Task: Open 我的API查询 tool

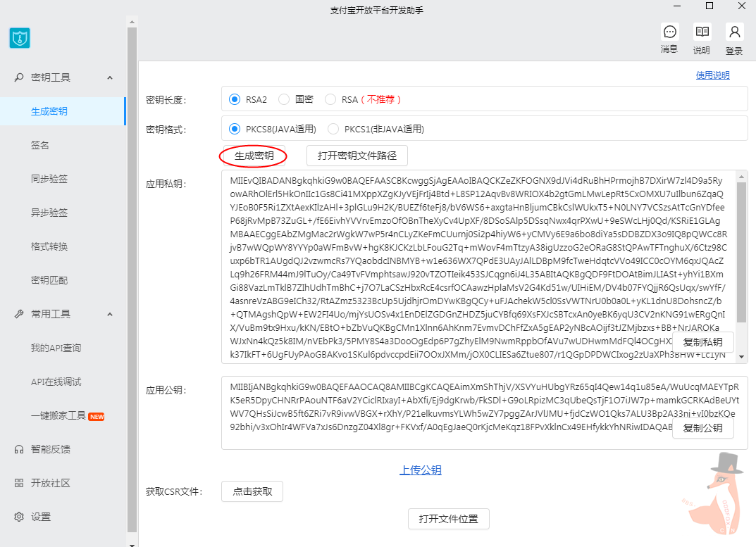Action: tap(56, 348)
